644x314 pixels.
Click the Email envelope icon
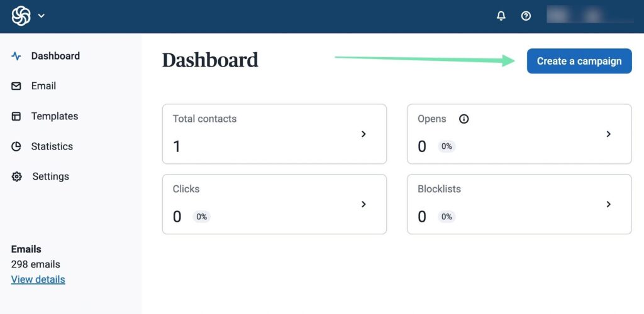[x=16, y=86]
